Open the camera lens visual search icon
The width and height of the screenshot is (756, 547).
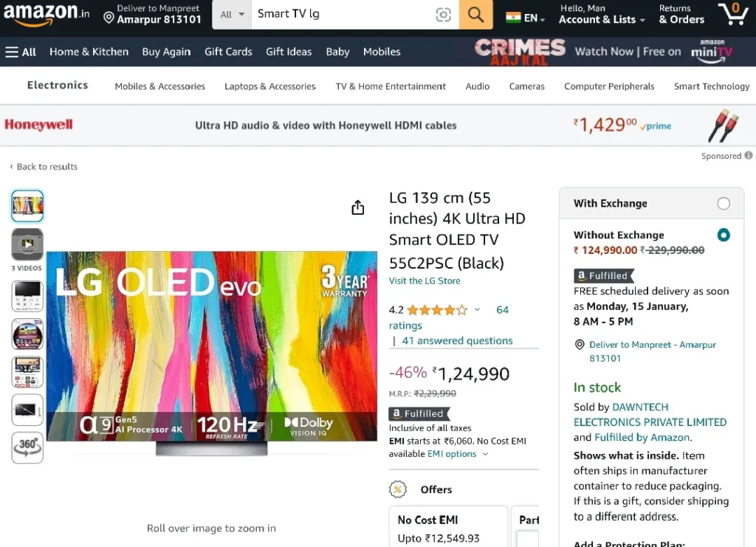pos(443,15)
